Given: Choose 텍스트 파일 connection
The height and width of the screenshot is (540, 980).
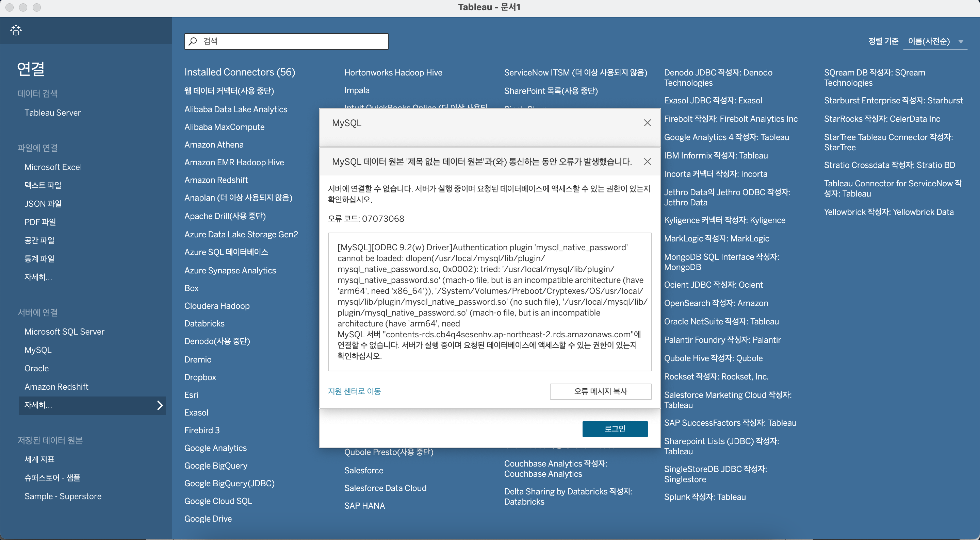Looking at the screenshot, I should click(43, 185).
